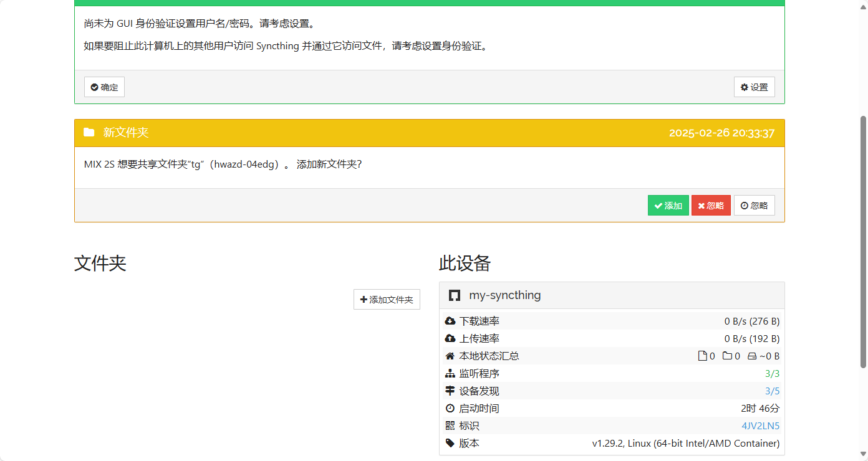
Task: Click green 添加 button to accept folder
Action: (x=668, y=206)
